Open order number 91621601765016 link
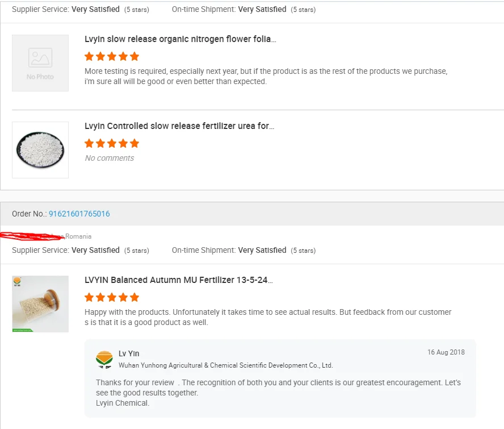Image resolution: width=504 pixels, height=429 pixels. click(79, 214)
